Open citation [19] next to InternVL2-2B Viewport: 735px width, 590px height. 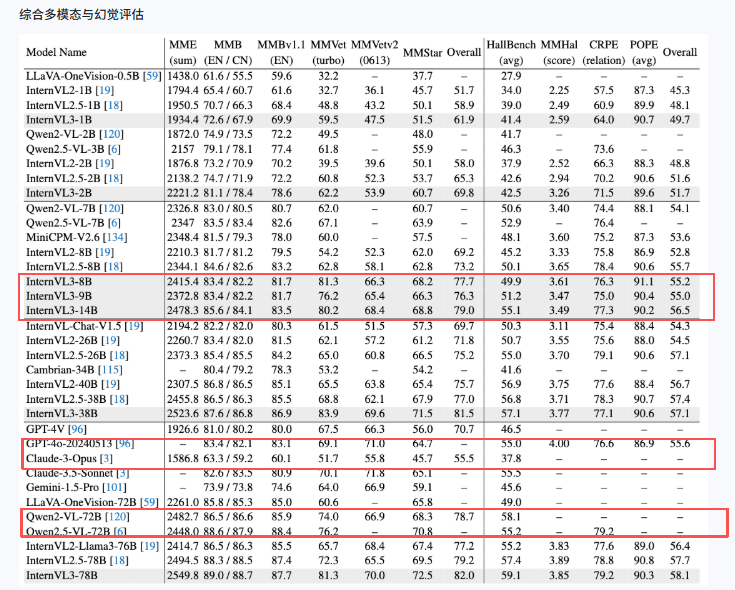(105, 164)
